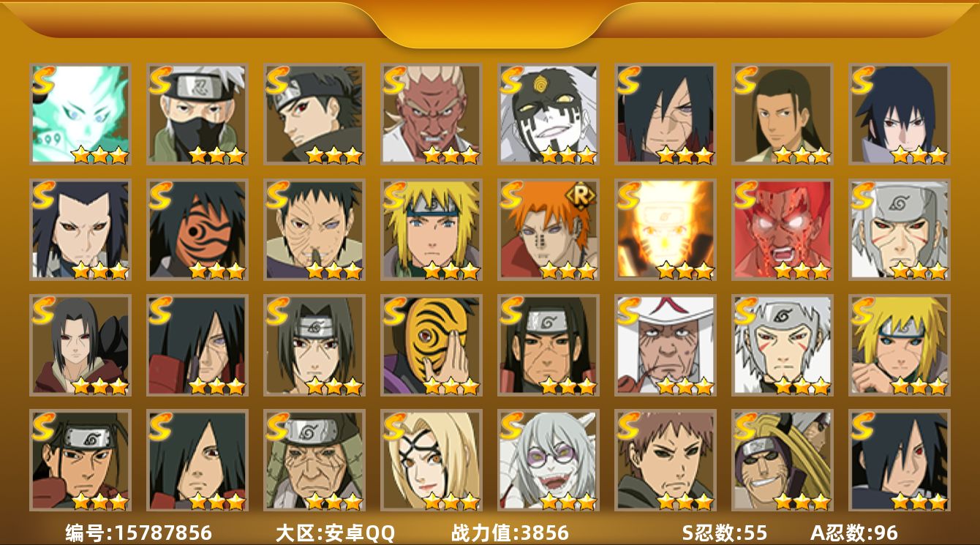Select the glowing cyan ninja portrait
This screenshot has height=545, width=980.
point(80,113)
